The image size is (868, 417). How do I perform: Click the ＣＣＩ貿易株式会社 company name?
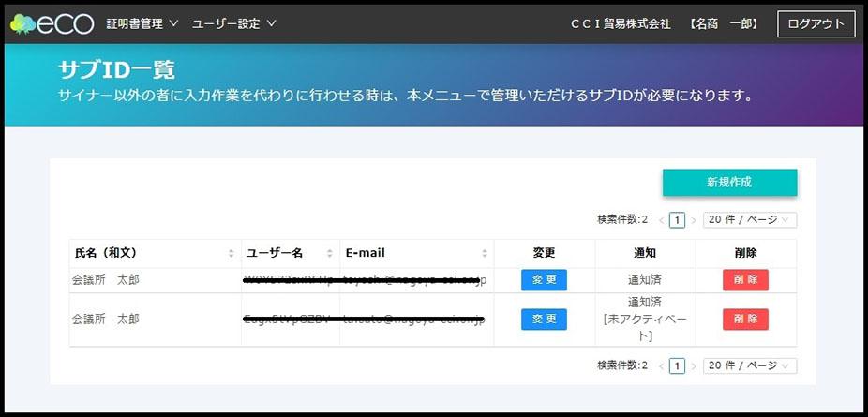pyautogui.click(x=621, y=23)
